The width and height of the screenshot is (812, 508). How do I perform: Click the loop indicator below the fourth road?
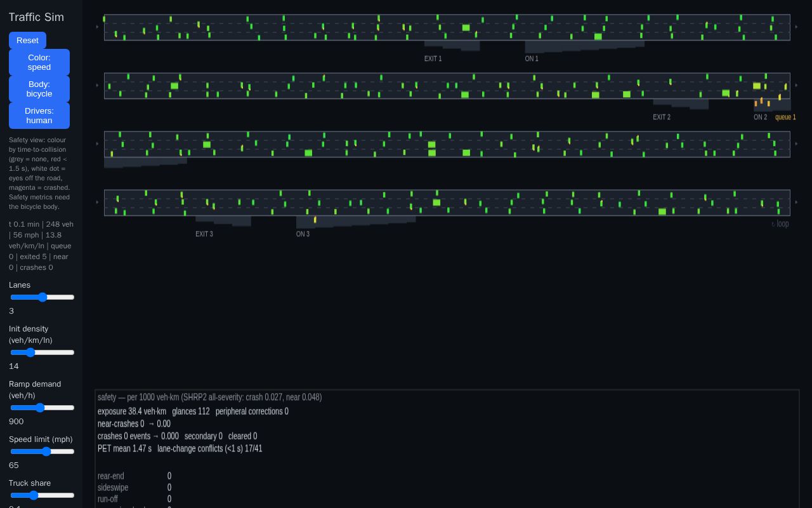780,224
